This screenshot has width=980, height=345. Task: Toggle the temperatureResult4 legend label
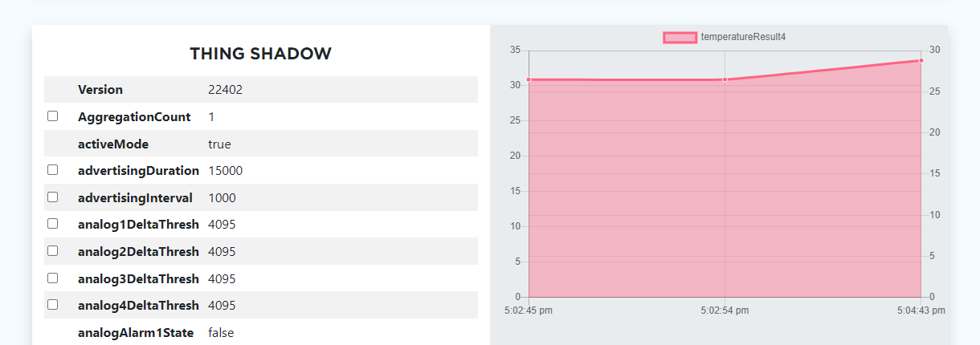742,37
